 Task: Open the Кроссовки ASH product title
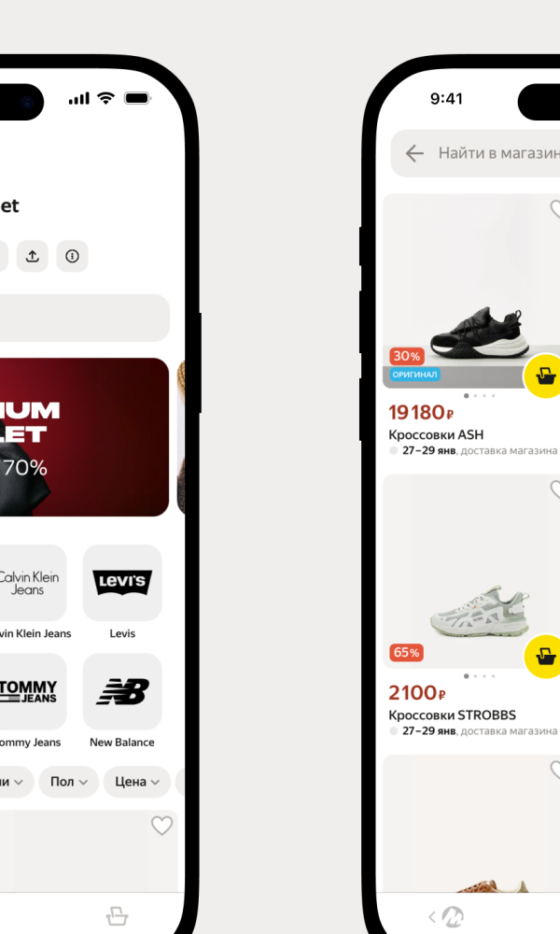436,435
